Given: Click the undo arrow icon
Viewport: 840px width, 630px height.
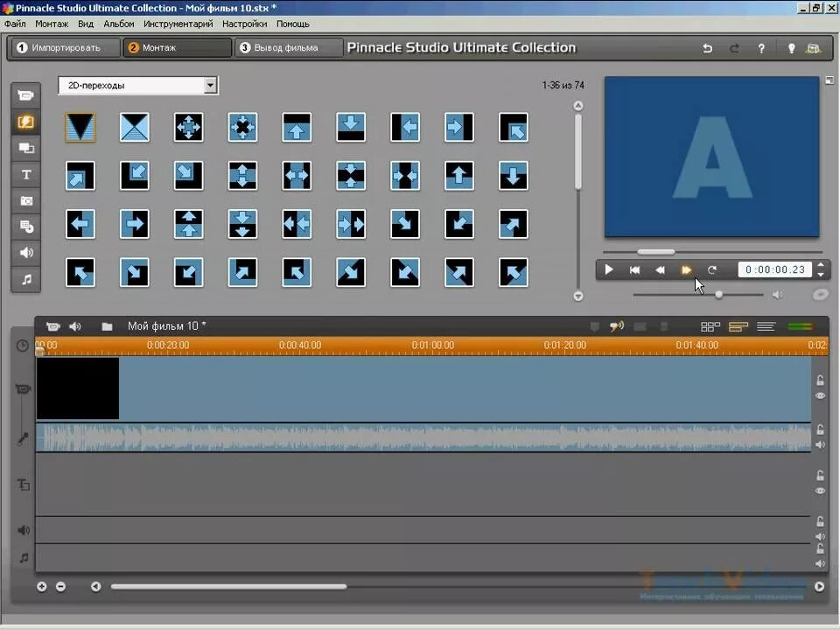Looking at the screenshot, I should [x=707, y=48].
